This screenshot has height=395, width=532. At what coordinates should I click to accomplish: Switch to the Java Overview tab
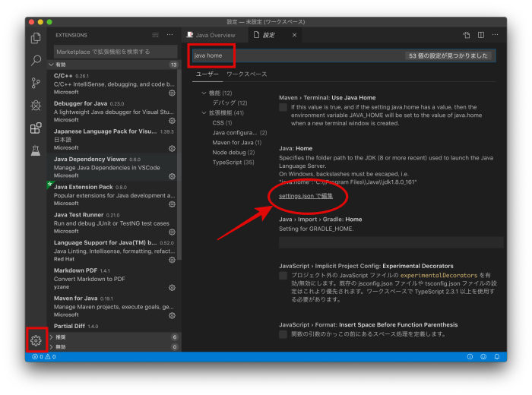[x=215, y=35]
